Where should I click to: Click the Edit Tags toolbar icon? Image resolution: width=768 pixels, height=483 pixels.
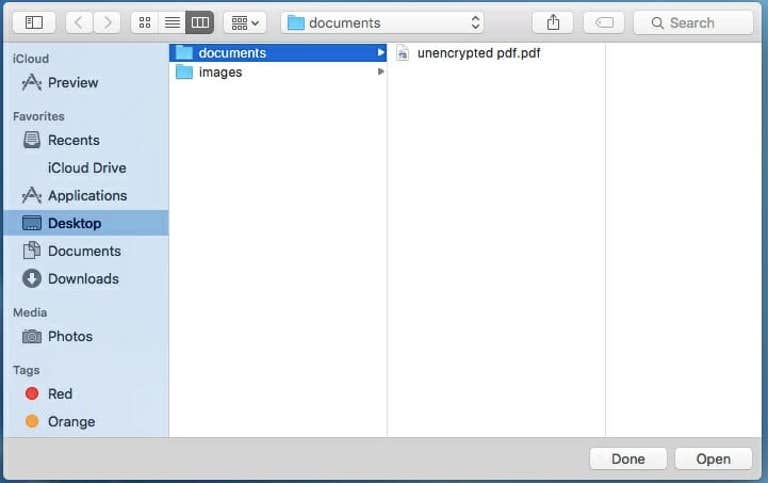pos(604,23)
